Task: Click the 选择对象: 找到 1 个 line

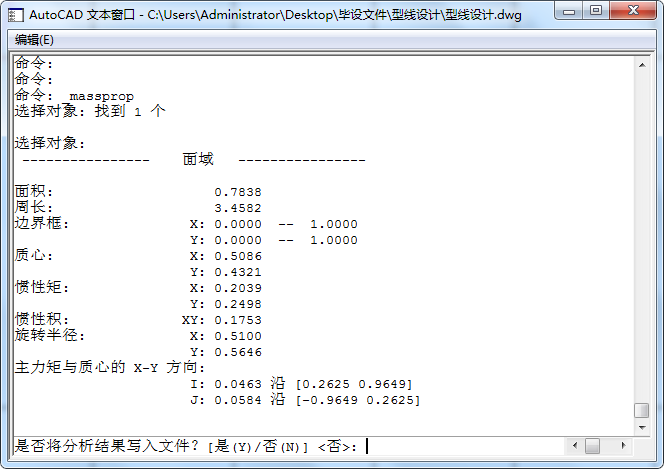Action: click(x=90, y=111)
